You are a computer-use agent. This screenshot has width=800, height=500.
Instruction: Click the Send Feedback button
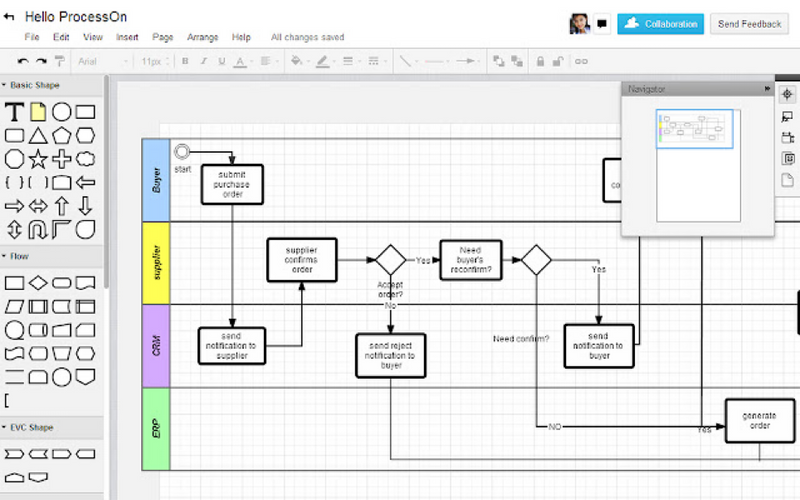coord(749,24)
